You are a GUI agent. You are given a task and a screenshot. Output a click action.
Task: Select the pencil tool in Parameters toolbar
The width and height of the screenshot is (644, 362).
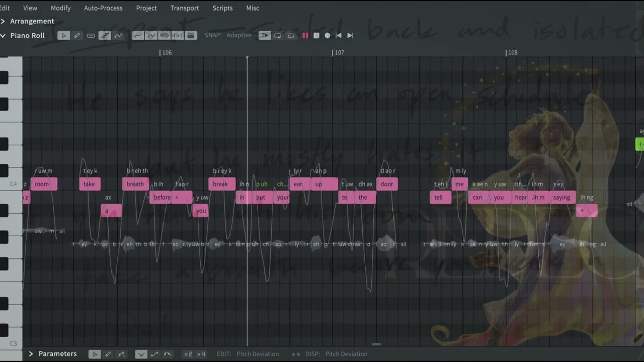[108, 354]
